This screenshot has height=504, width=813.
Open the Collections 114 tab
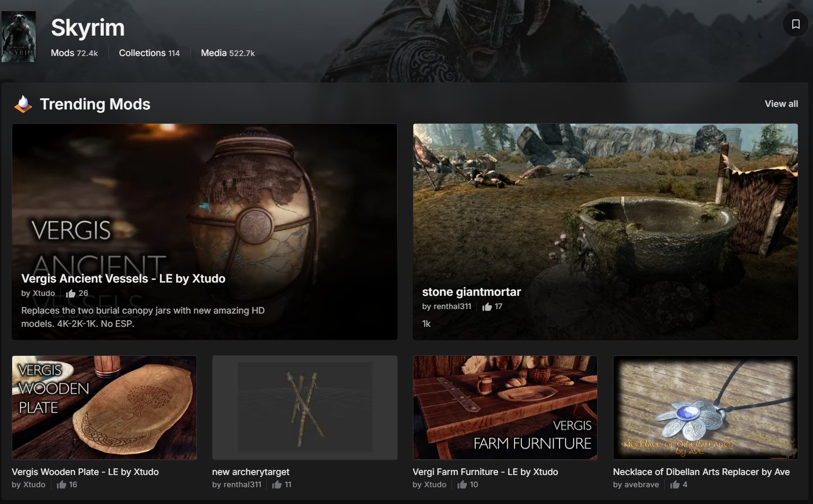(x=149, y=53)
